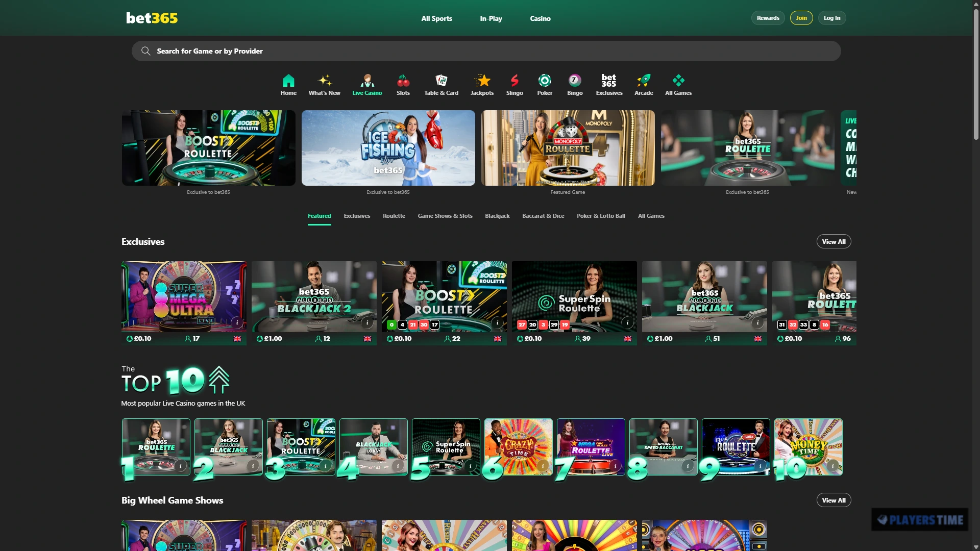Switch to the Roulette tab
The width and height of the screenshot is (980, 551).
click(394, 216)
